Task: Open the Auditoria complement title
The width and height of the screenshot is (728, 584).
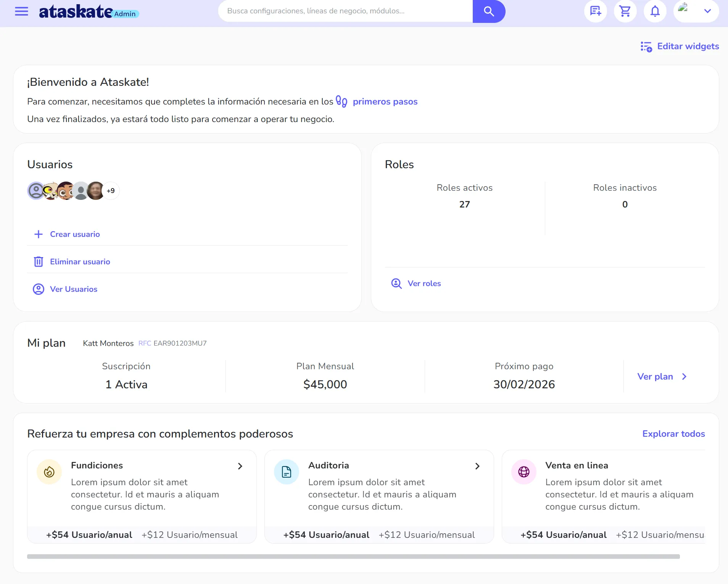Action: 329,465
